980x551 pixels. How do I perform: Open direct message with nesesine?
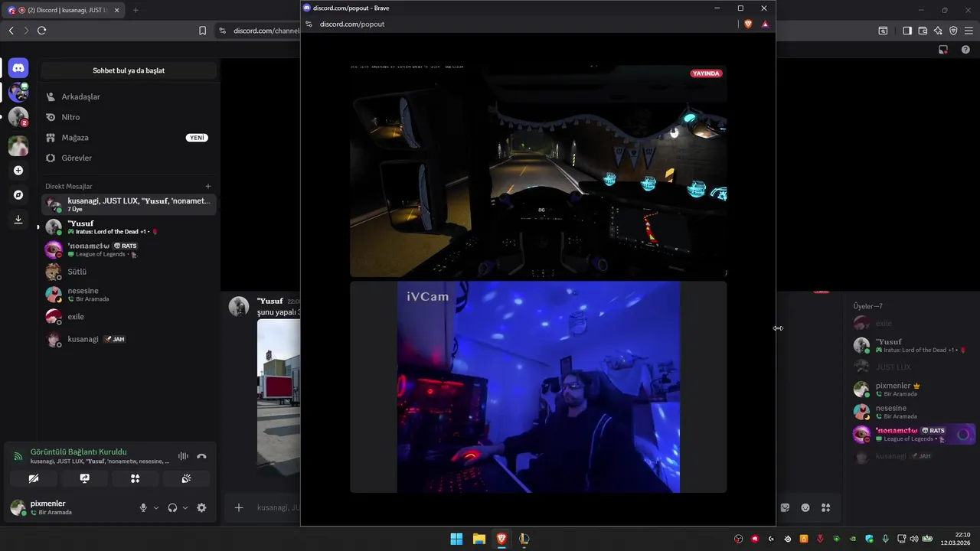pyautogui.click(x=129, y=294)
